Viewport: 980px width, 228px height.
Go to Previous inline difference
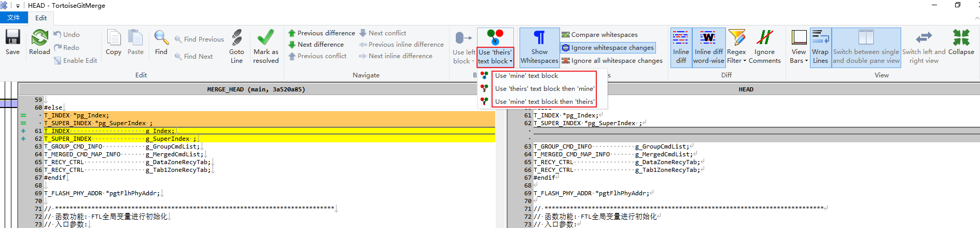[401, 44]
